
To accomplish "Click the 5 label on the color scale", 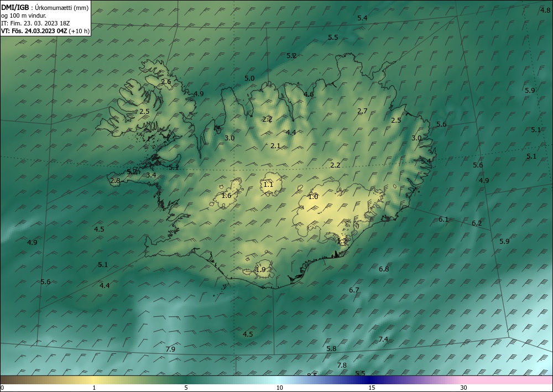I will [x=186, y=388].
